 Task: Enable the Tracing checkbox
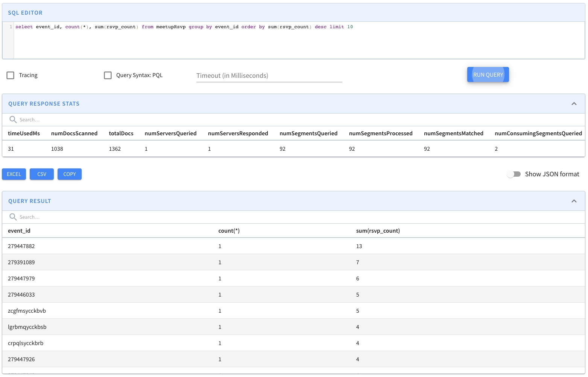click(x=11, y=75)
